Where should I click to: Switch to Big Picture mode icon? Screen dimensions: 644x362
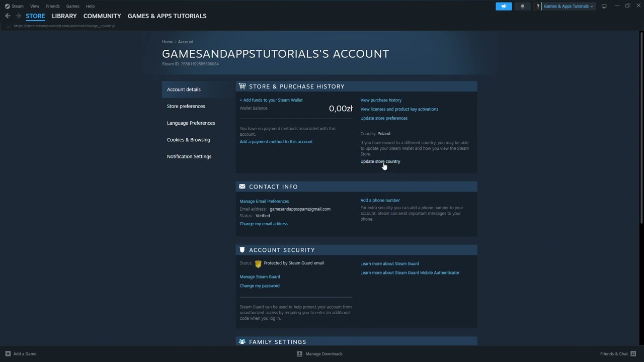pyautogui.click(x=604, y=6)
